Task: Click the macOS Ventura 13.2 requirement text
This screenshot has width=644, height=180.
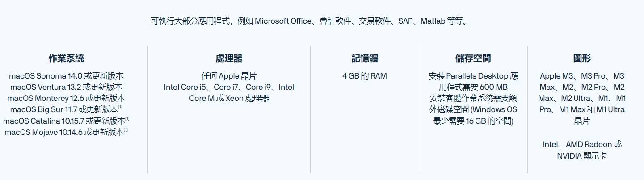Action: [66, 87]
